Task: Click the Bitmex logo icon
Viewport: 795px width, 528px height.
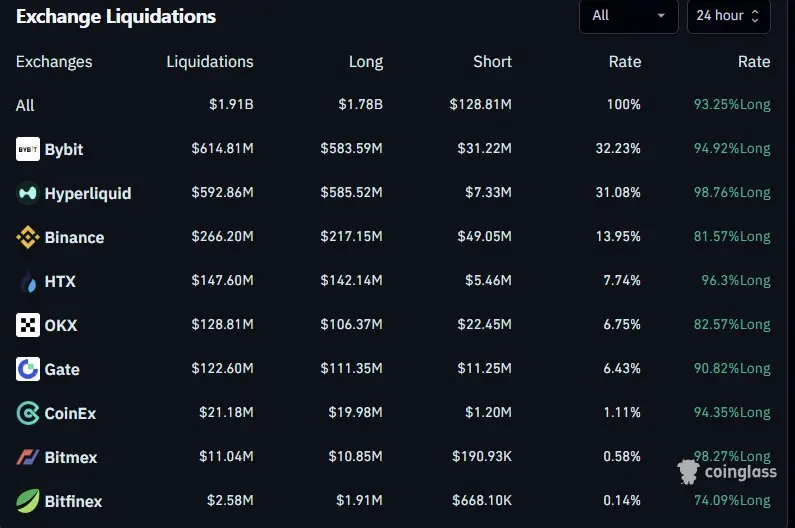Action: point(28,457)
